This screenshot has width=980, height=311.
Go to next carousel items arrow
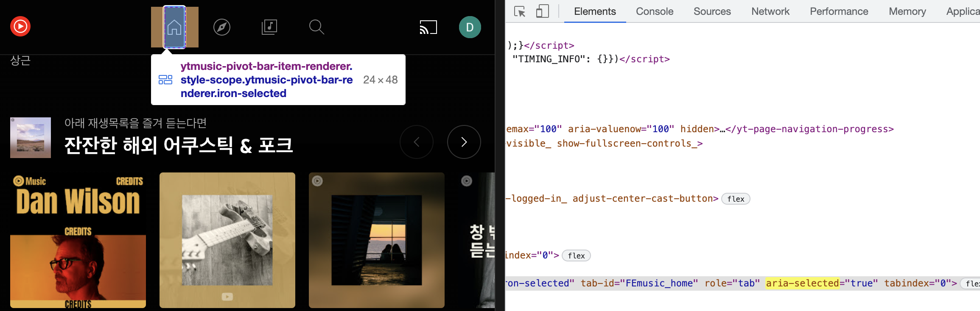tap(464, 142)
